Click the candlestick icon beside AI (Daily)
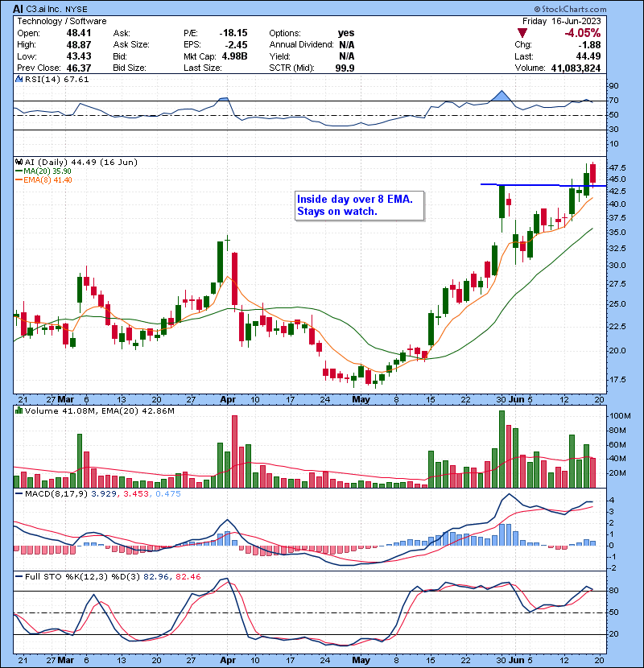The width and height of the screenshot is (644, 668). [19, 162]
